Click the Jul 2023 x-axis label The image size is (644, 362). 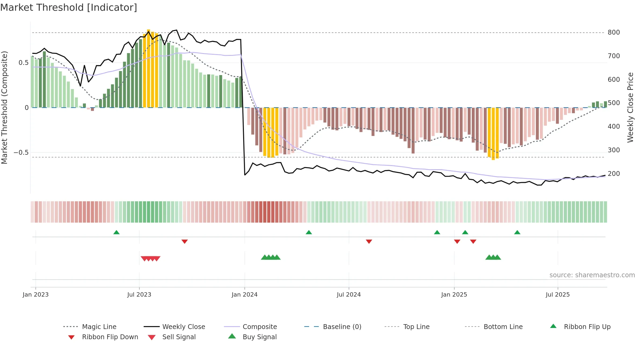(139, 295)
